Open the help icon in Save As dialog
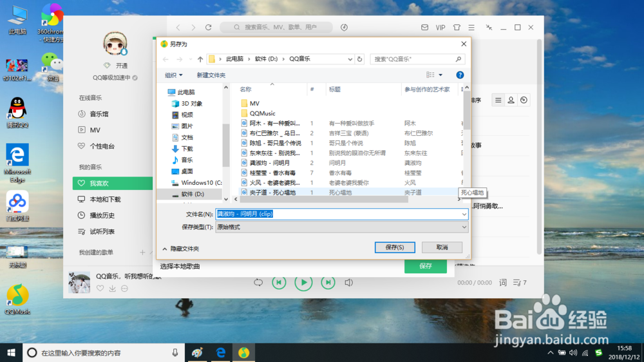Viewport: 644px width, 362px height. point(460,75)
